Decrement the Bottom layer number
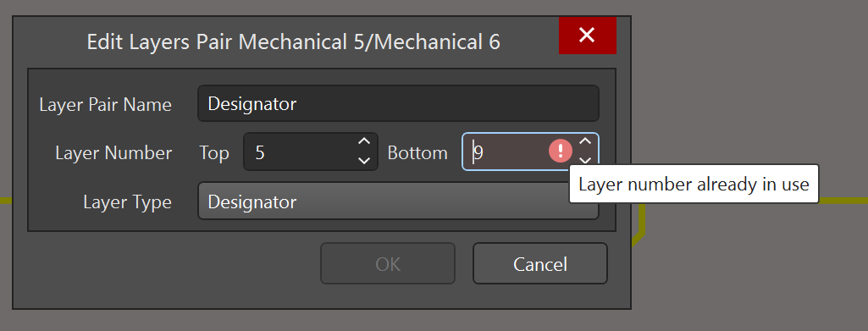 pos(585,160)
